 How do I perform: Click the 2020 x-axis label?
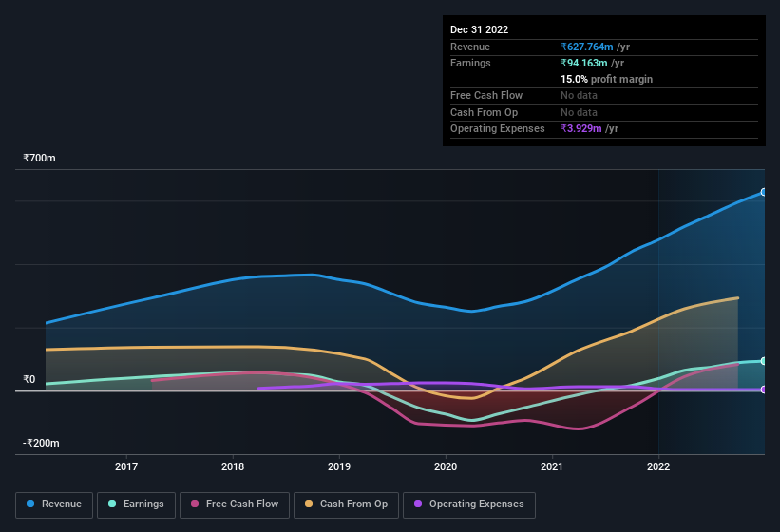pos(446,466)
